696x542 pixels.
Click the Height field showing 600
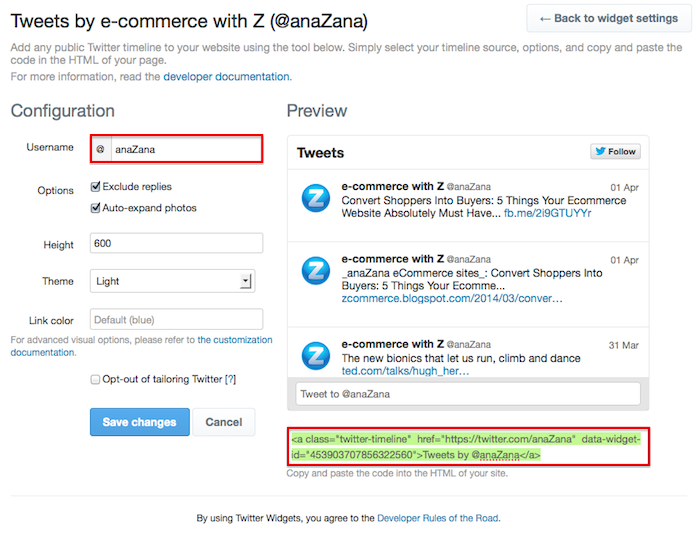coord(176,243)
